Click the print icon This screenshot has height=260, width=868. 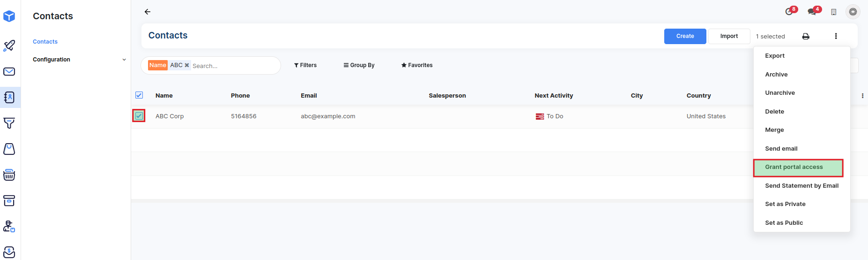[x=806, y=37]
